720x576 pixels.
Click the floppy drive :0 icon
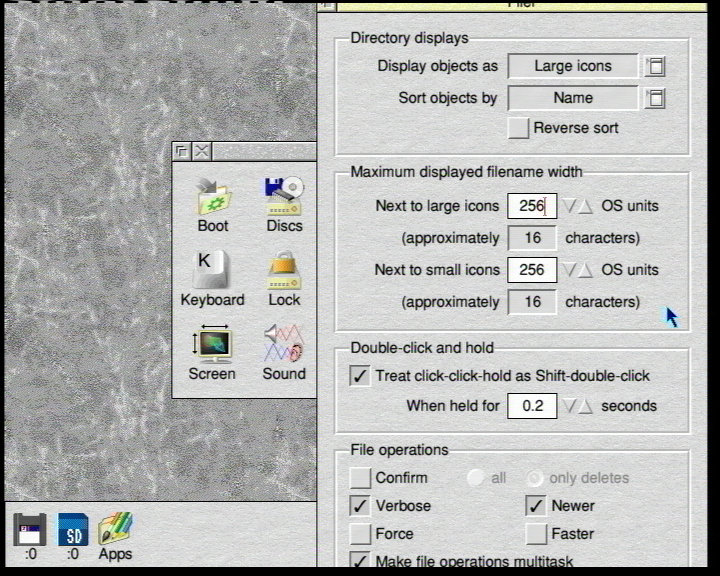(30, 536)
